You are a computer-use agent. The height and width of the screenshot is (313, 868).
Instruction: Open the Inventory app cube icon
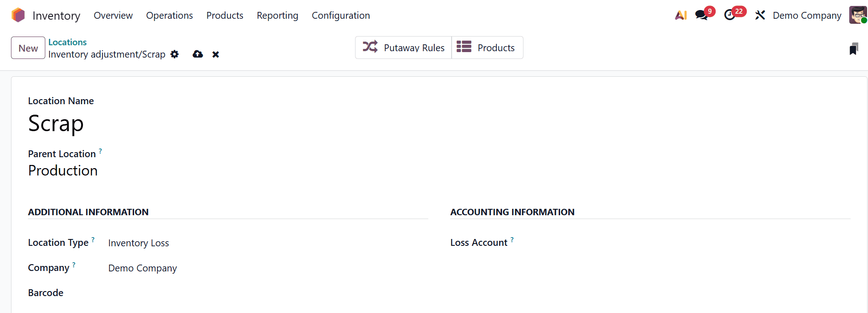[x=17, y=15]
